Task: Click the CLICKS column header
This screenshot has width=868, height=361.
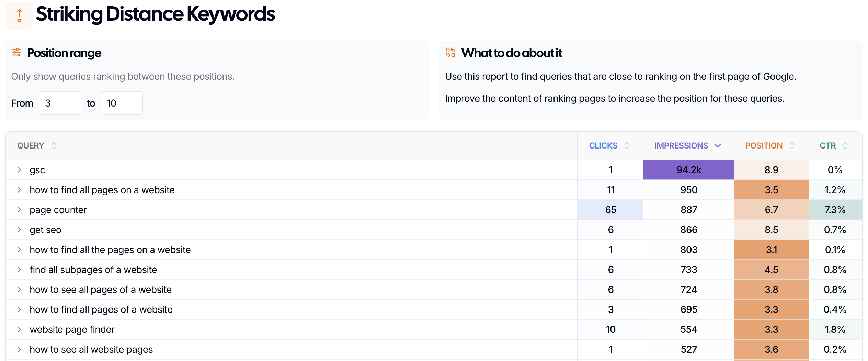Action: 603,146
